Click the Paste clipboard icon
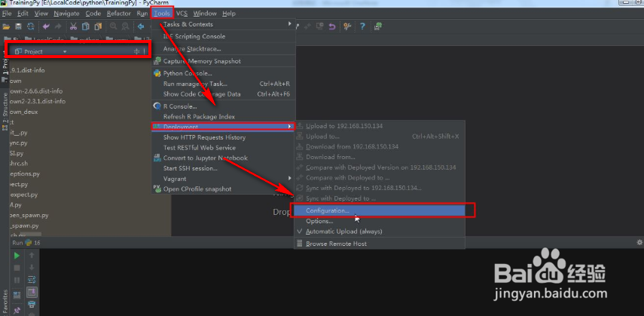 tap(98, 26)
